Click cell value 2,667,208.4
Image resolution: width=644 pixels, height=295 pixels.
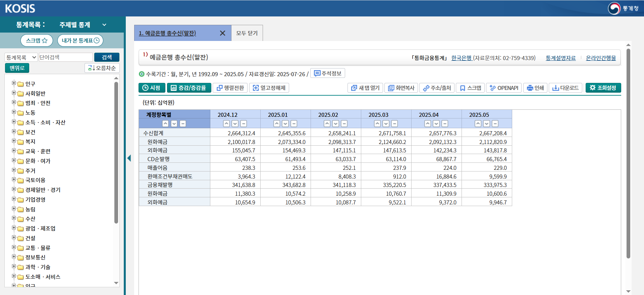(493, 133)
